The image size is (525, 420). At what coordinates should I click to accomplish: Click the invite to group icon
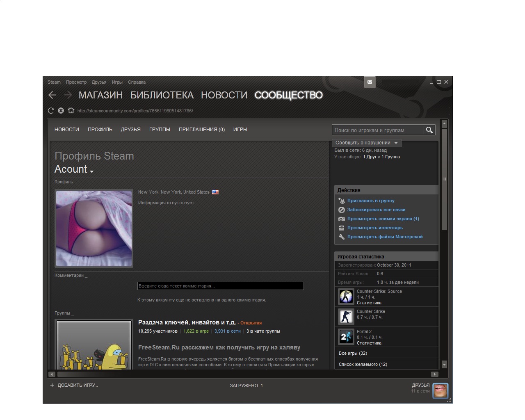[342, 201]
